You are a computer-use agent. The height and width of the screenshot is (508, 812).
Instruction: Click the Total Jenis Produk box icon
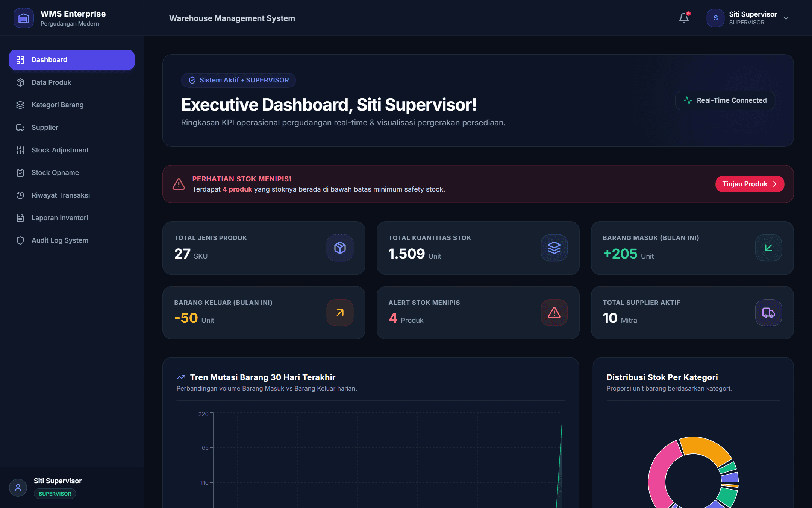point(340,248)
